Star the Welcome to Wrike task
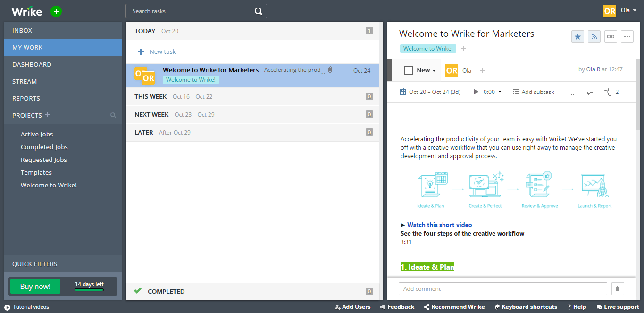 (x=577, y=36)
